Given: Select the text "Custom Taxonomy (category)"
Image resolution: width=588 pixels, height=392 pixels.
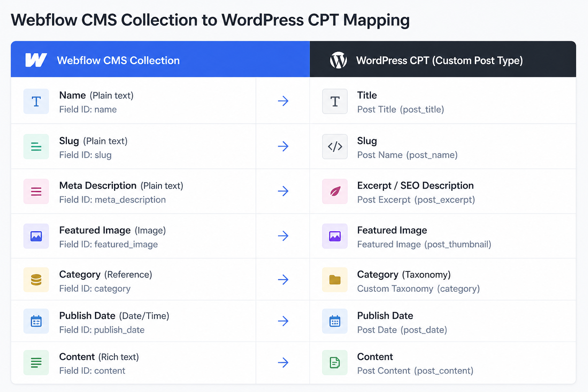Looking at the screenshot, I should click(x=418, y=289).
